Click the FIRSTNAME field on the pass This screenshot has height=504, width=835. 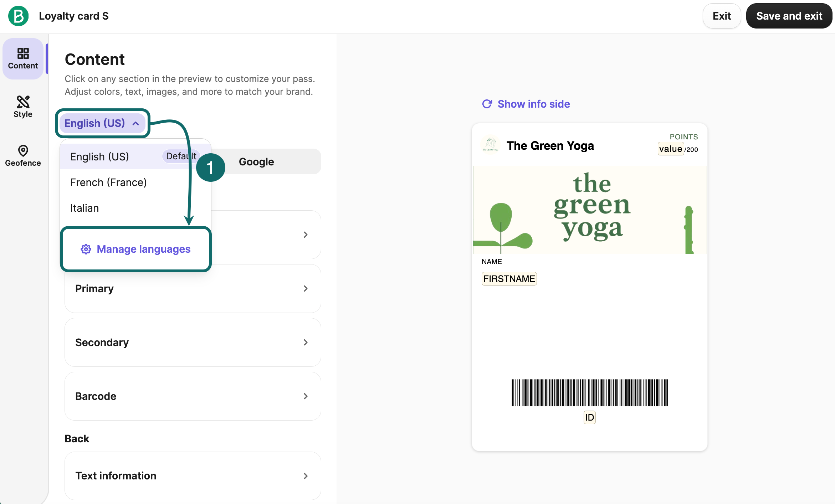(x=509, y=279)
